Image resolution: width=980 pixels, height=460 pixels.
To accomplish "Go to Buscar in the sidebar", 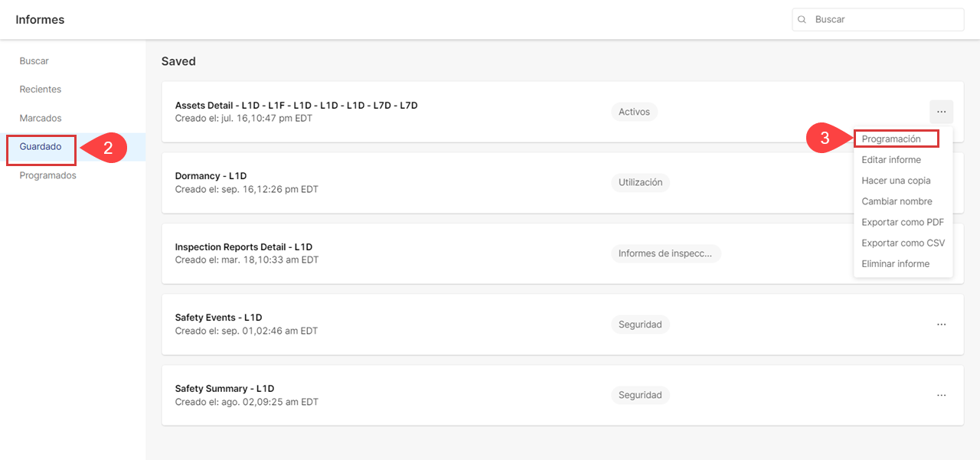I will click(34, 61).
